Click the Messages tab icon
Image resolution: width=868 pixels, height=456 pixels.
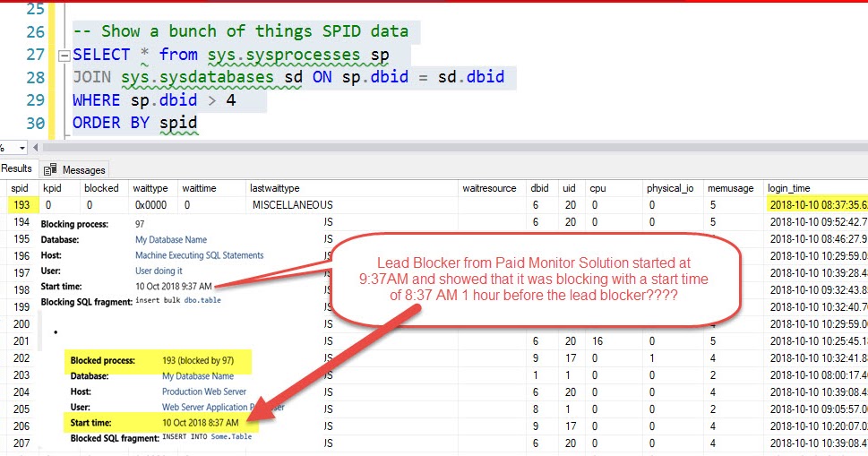[50, 169]
